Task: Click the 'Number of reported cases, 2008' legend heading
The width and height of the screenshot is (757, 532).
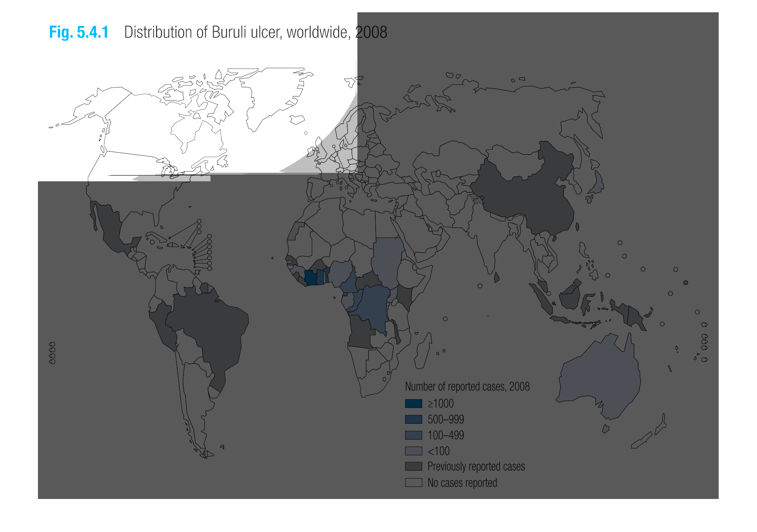Action: tap(467, 387)
